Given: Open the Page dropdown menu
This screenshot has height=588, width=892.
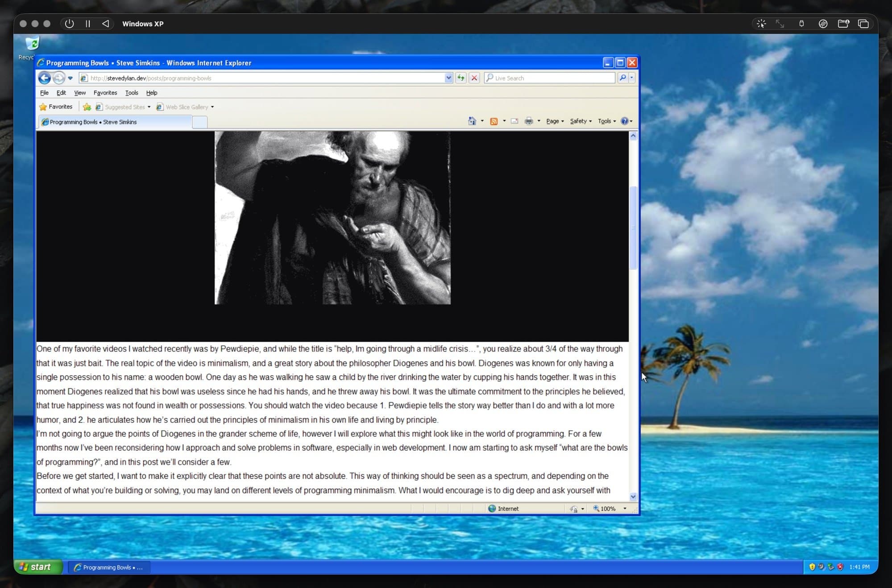Looking at the screenshot, I should point(555,121).
